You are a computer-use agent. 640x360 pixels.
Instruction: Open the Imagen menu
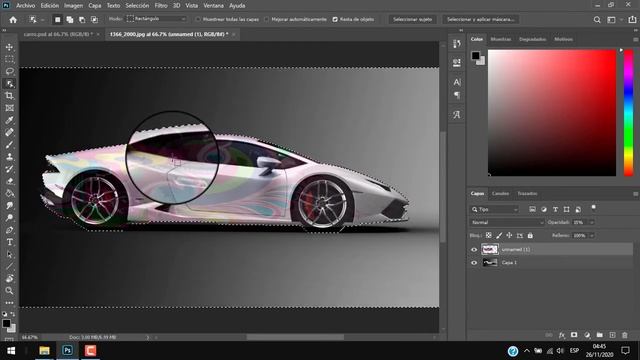pyautogui.click(x=73, y=6)
